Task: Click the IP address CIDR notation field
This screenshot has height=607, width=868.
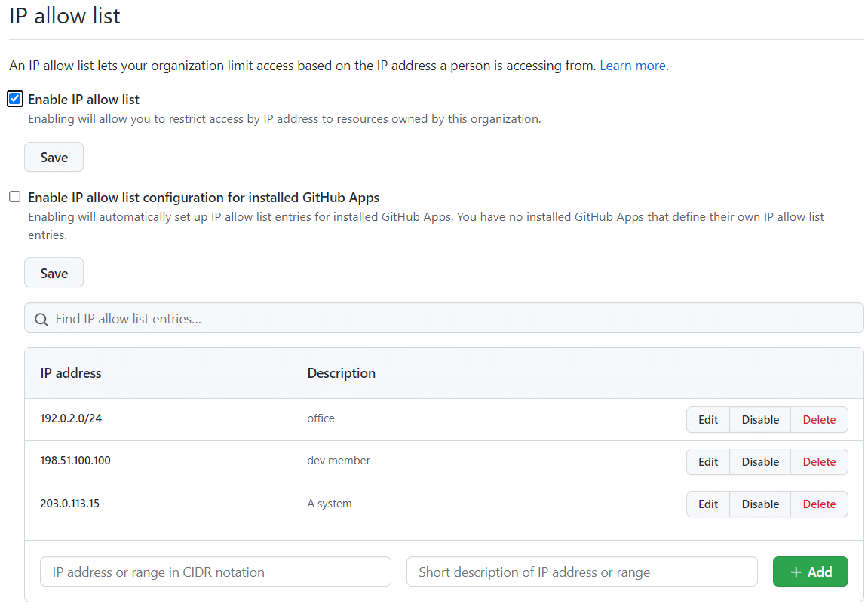Action: [x=215, y=572]
